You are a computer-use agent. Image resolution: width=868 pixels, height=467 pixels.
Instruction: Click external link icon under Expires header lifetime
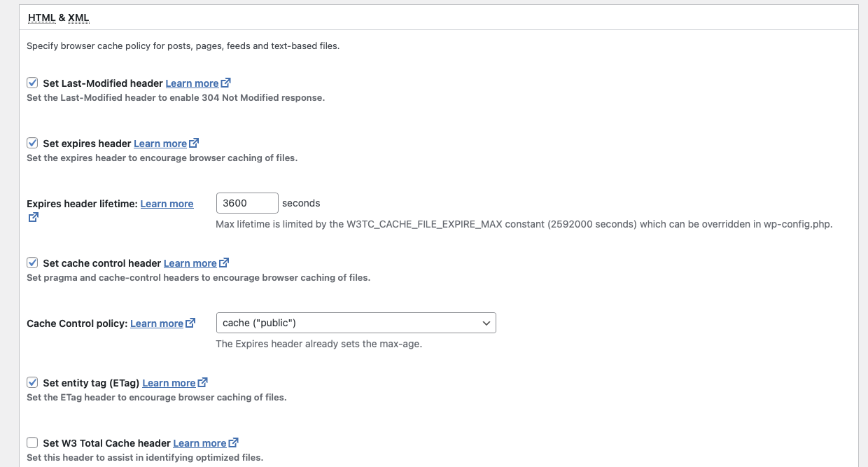point(33,218)
